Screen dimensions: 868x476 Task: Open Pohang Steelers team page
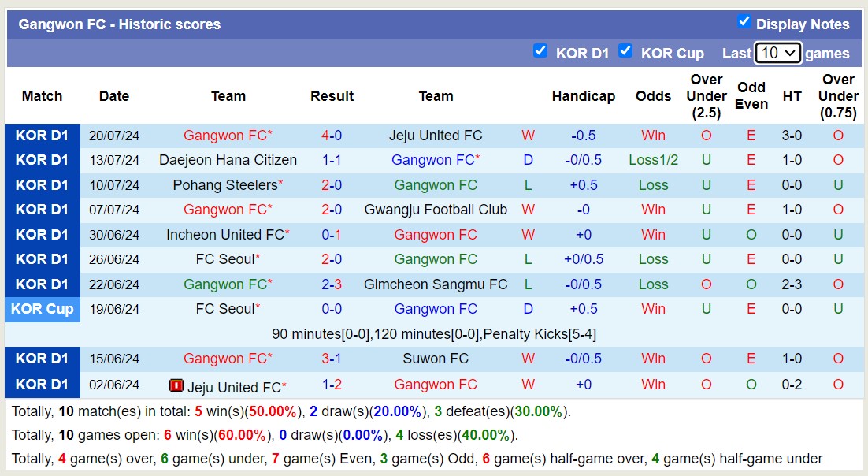point(224,185)
